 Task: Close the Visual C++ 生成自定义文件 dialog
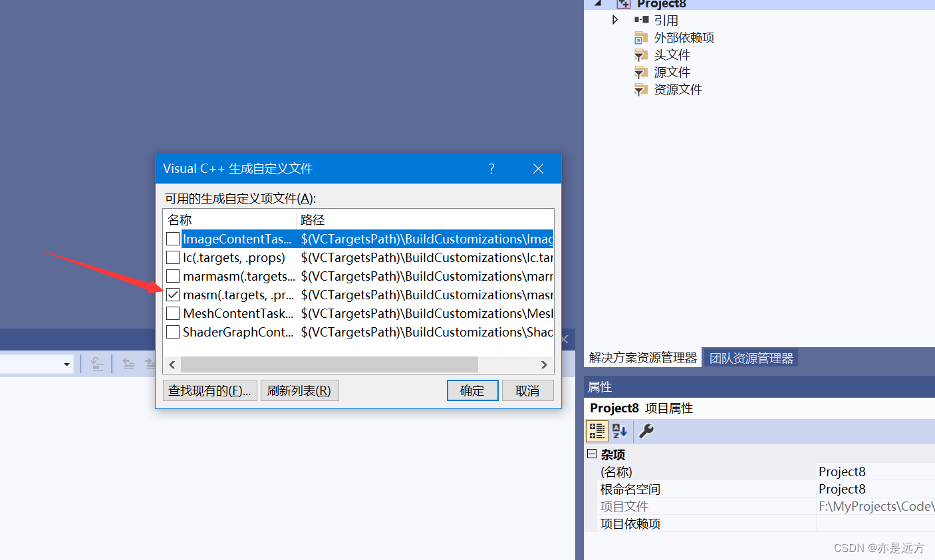click(538, 169)
